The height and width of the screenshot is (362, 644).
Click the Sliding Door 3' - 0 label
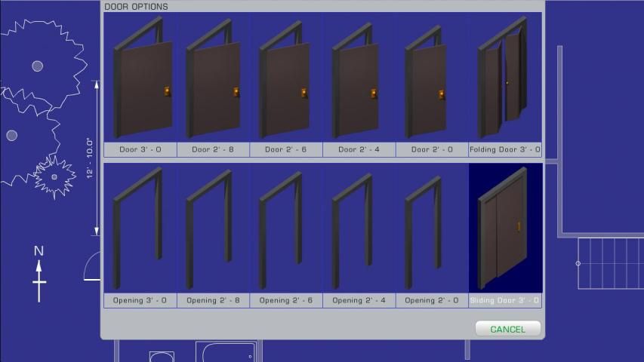click(505, 300)
